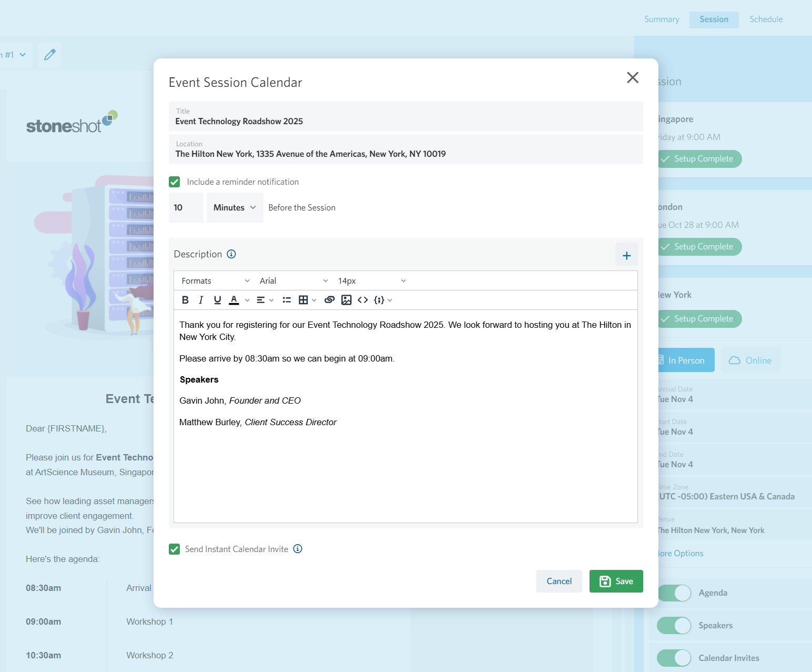Toggle bold formatting in the description editor
Image resolution: width=812 pixels, height=672 pixels.
click(185, 299)
